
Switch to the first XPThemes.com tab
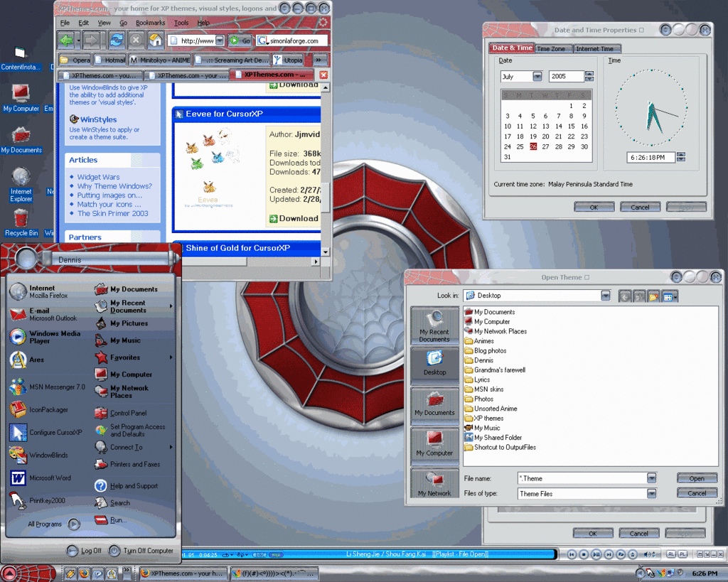(100, 75)
